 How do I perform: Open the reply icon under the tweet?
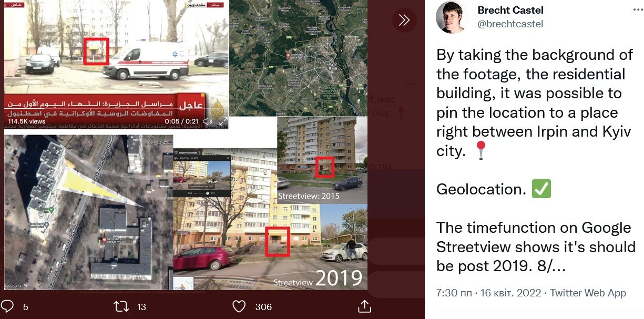(x=8, y=306)
